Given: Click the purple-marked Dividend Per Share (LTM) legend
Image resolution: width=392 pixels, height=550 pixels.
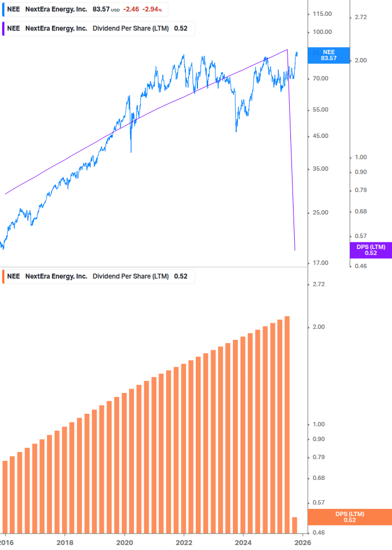Looking at the screenshot, I should coord(98,29).
